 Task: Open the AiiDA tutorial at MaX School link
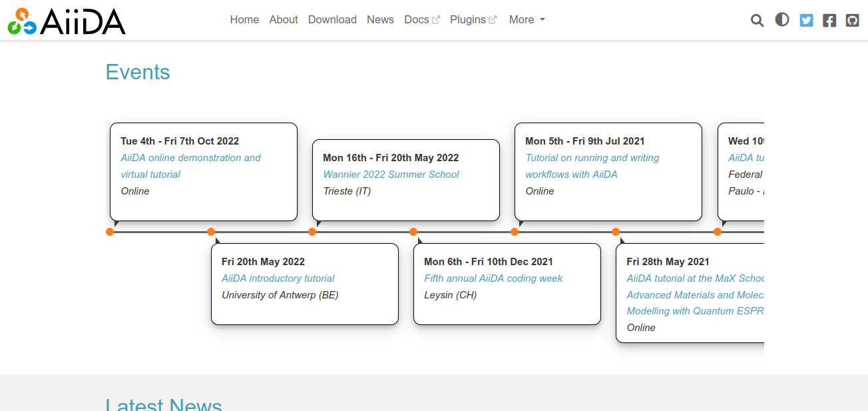click(696, 294)
